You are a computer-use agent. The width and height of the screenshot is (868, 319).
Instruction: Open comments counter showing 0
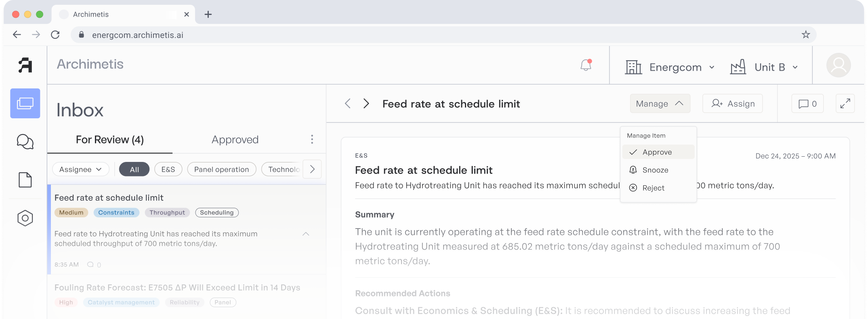click(x=807, y=103)
